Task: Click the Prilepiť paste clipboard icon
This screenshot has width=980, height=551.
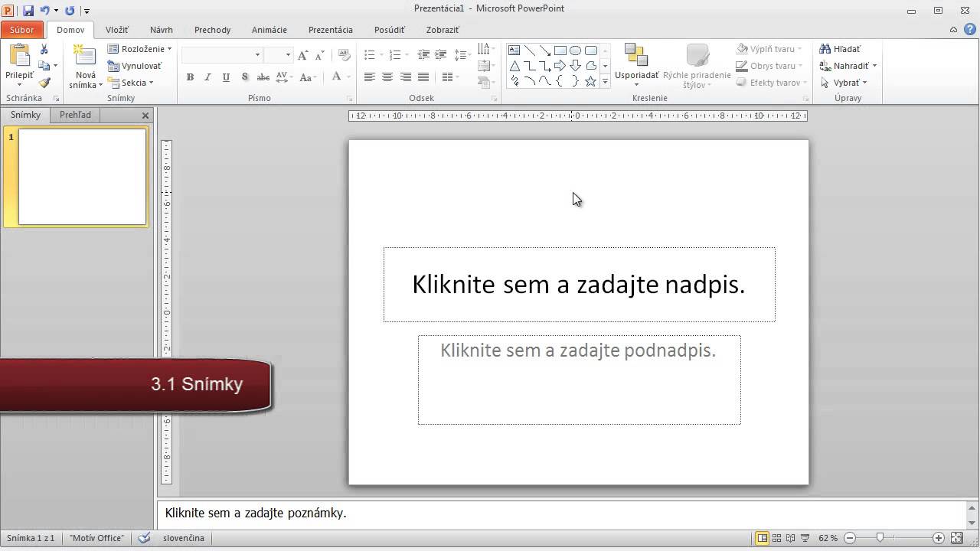Action: tap(19, 56)
